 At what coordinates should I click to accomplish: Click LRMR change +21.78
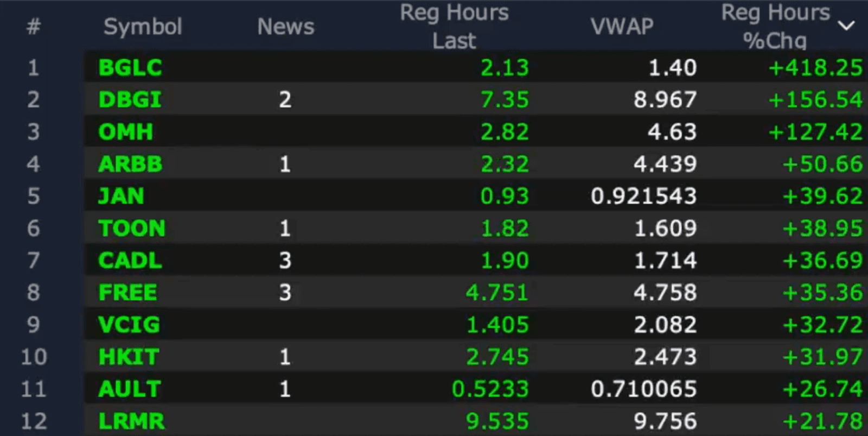[x=822, y=421]
